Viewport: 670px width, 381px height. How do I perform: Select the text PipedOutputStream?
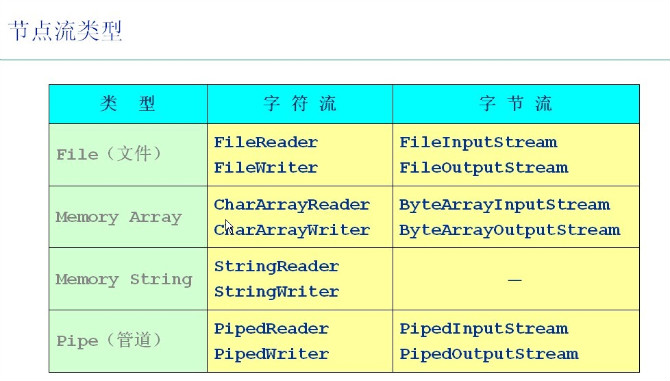point(489,354)
